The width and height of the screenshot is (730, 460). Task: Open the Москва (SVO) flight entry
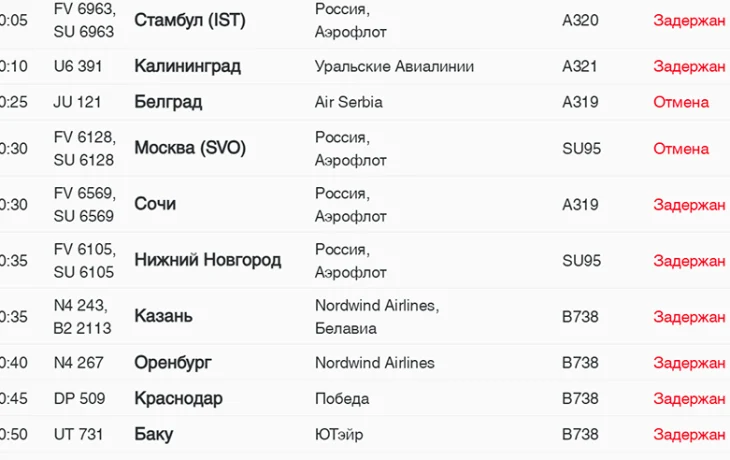(189, 148)
